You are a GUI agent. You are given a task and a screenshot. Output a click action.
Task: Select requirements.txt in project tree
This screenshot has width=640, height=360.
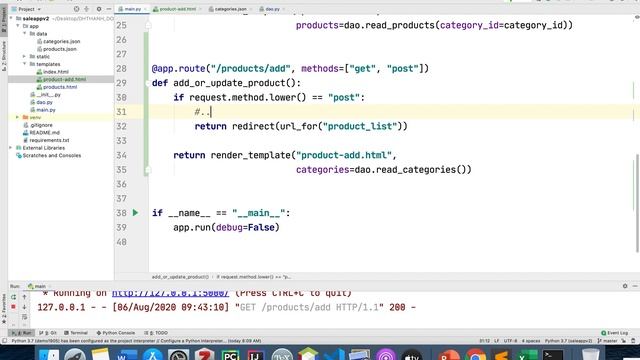click(49, 140)
